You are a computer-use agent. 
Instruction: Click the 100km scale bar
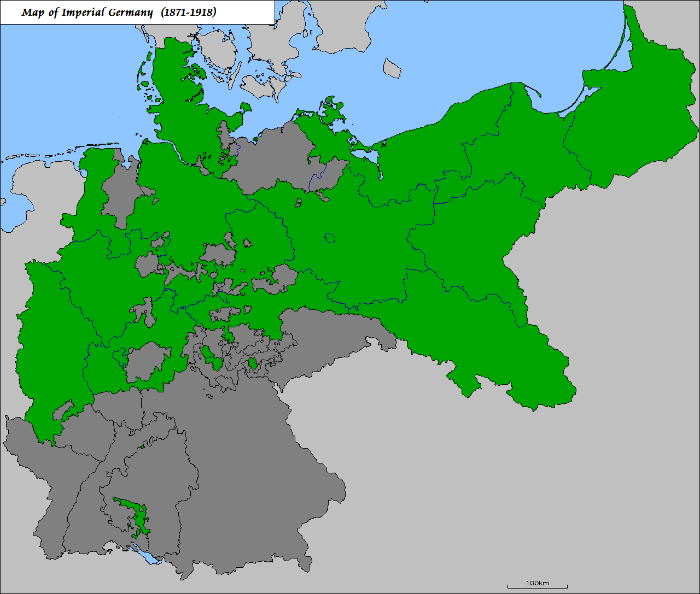point(537,585)
